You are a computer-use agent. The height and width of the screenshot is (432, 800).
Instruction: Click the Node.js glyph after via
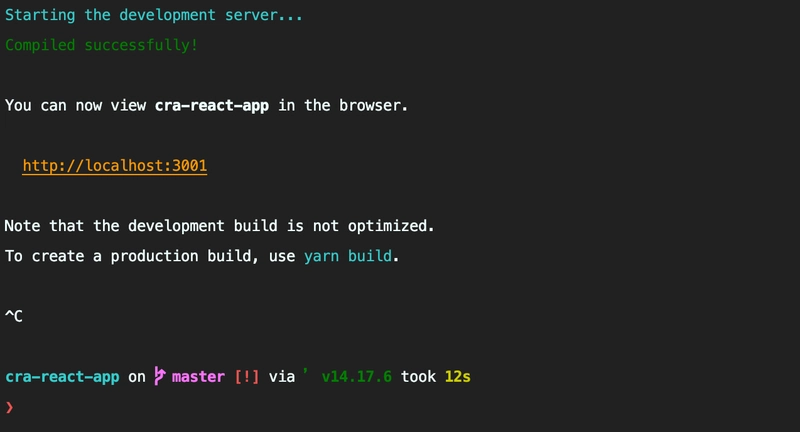(x=305, y=373)
